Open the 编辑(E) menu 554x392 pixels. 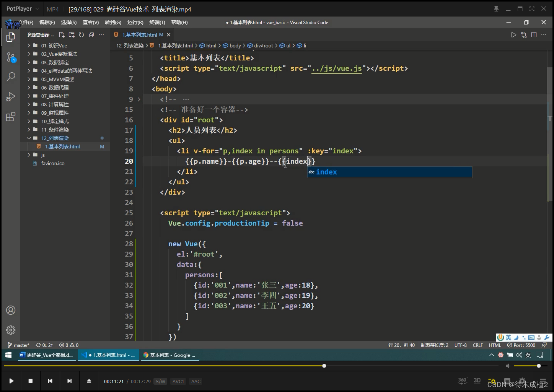pyautogui.click(x=47, y=22)
